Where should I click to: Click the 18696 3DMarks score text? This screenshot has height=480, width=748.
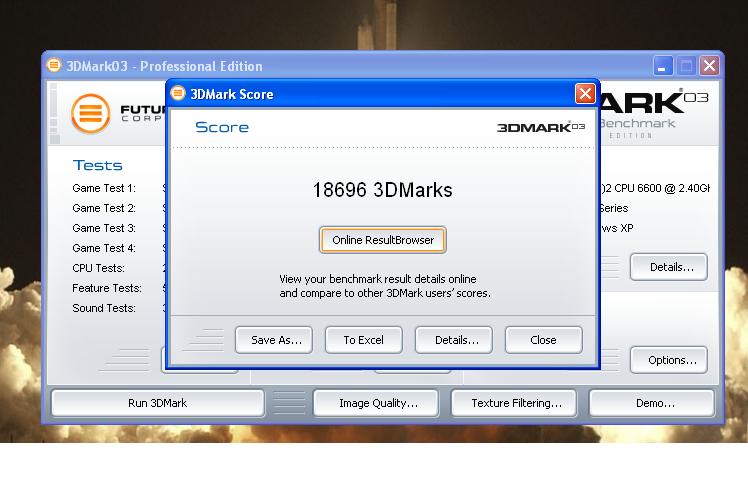tap(382, 190)
